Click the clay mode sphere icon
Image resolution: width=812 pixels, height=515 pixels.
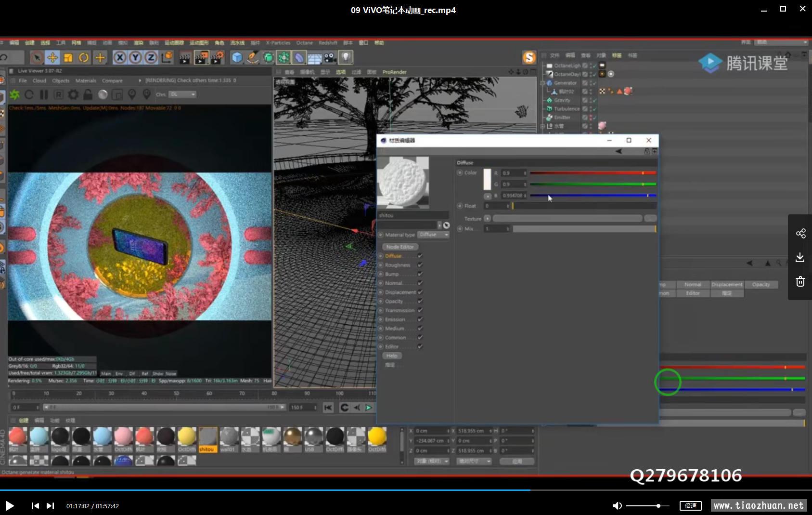[x=103, y=94]
